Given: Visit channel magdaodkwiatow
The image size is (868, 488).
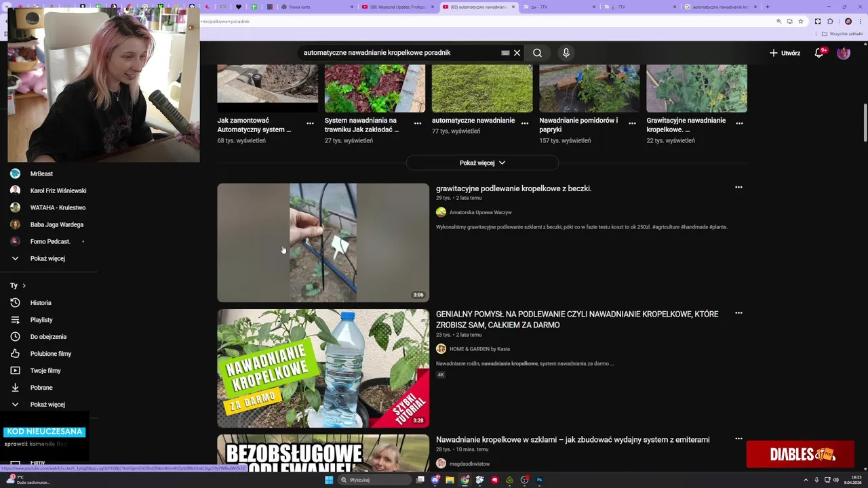Looking at the screenshot, I should coord(469,464).
